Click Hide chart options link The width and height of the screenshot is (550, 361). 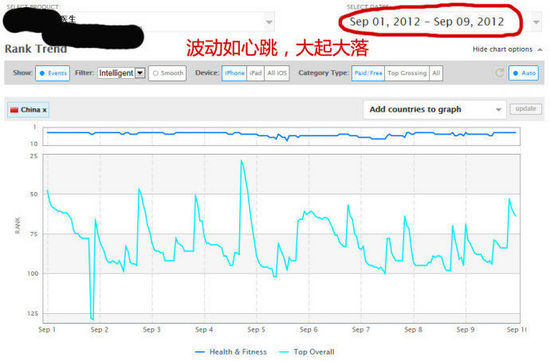502,49
